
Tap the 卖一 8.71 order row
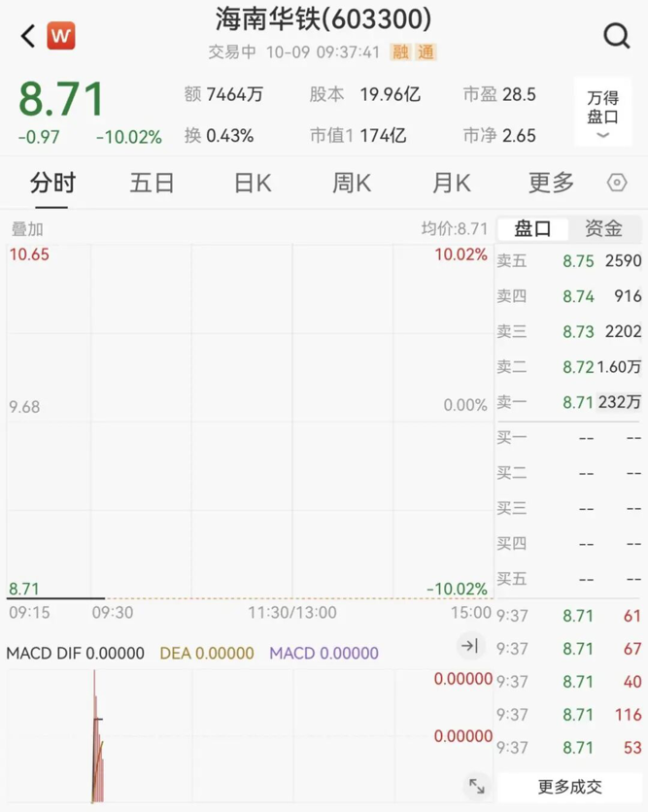pos(569,402)
